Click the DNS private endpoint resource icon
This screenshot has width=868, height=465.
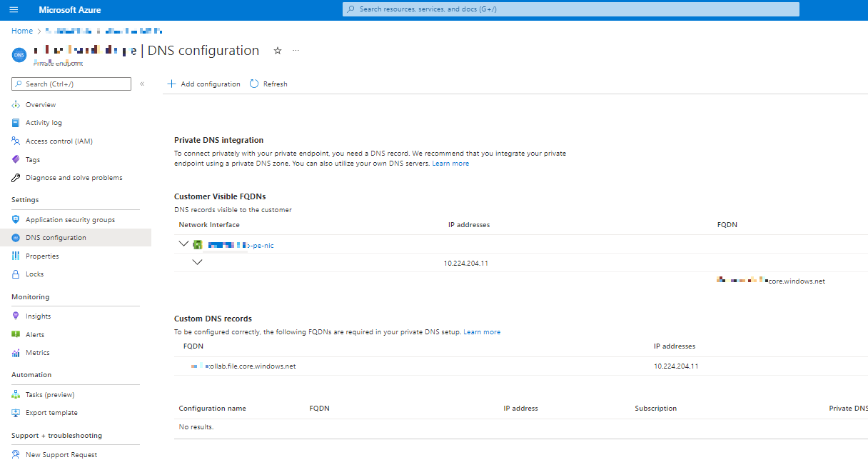[19, 56]
